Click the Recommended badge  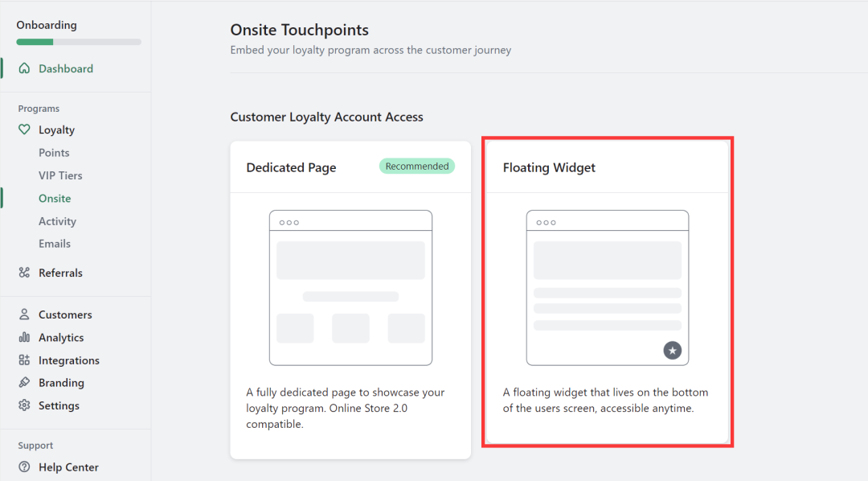click(416, 166)
